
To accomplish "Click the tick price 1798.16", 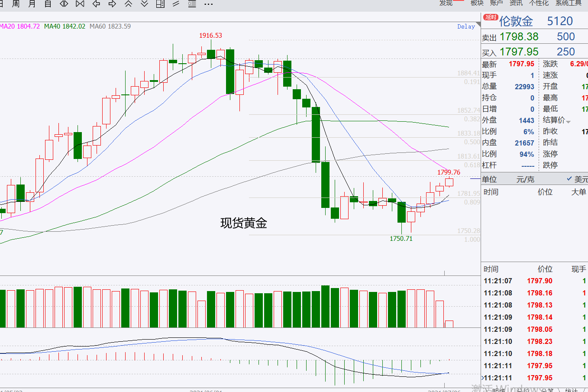I will (540, 293).
